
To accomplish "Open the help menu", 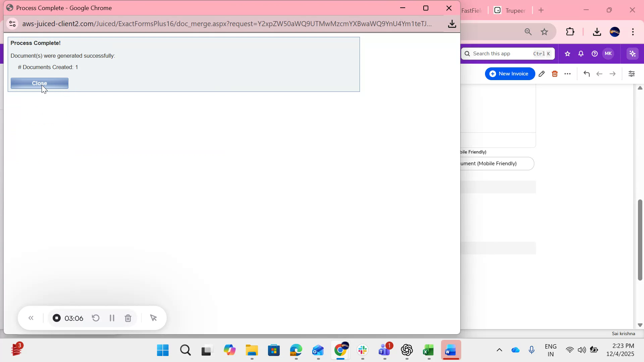I will pos(594,53).
